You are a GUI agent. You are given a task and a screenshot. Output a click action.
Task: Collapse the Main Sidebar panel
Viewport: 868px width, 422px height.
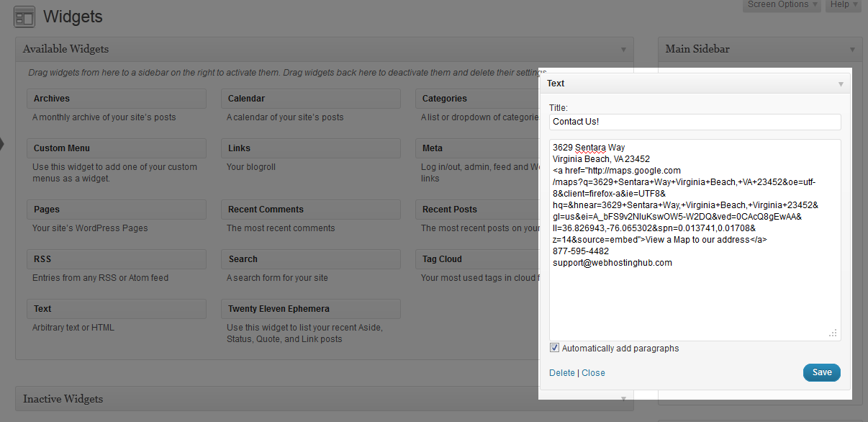pos(853,50)
